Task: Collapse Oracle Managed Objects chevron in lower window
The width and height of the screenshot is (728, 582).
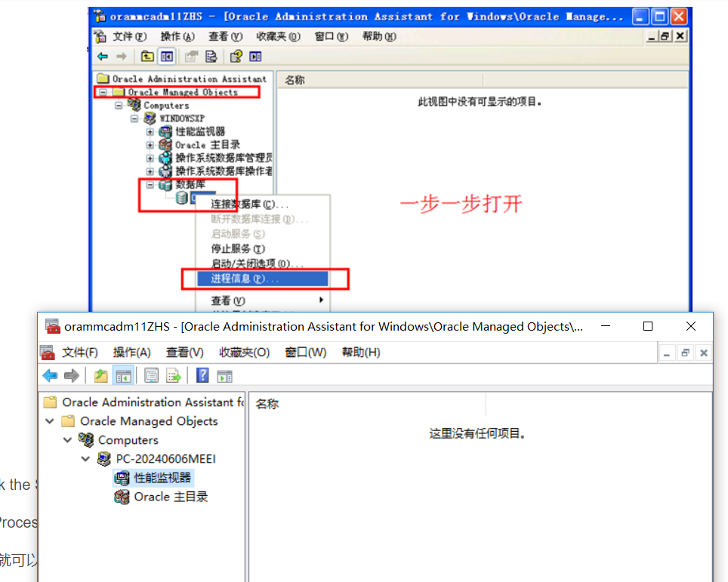Action: [x=50, y=421]
